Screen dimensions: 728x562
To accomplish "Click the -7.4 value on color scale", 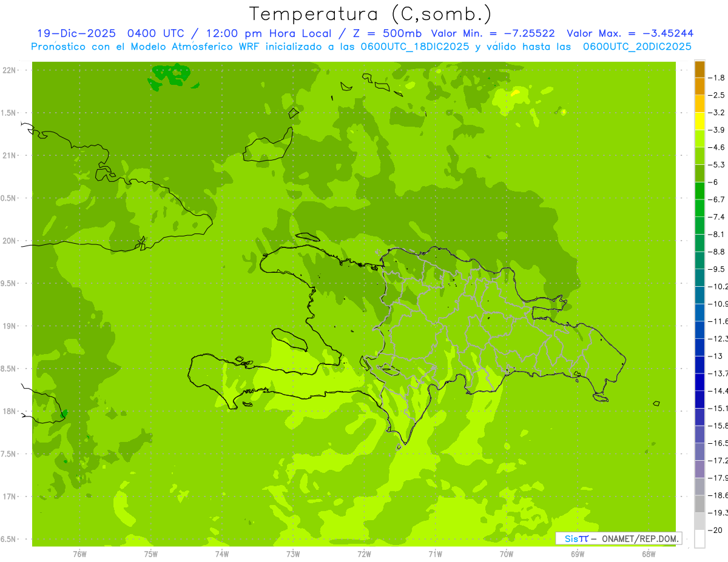I will [716, 216].
